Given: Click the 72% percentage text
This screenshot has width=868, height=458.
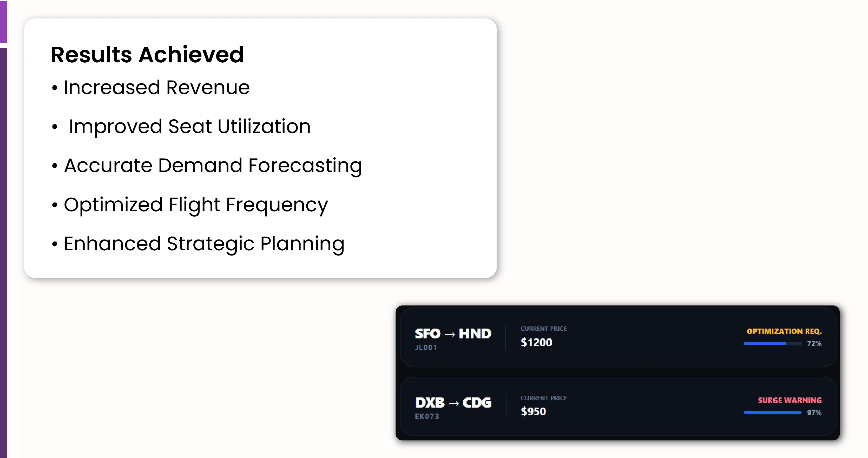Looking at the screenshot, I should (814, 344).
